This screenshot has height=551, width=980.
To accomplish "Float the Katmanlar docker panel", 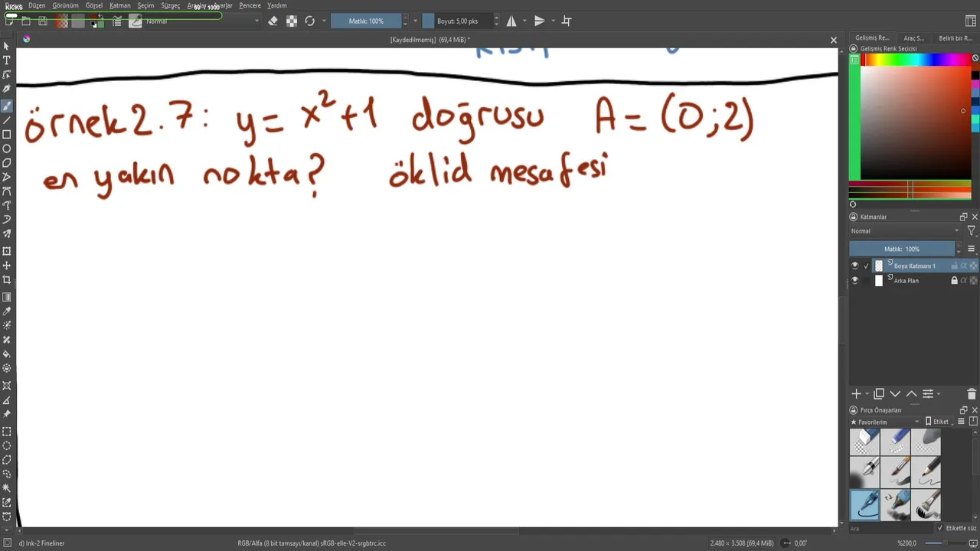I will pyautogui.click(x=963, y=217).
